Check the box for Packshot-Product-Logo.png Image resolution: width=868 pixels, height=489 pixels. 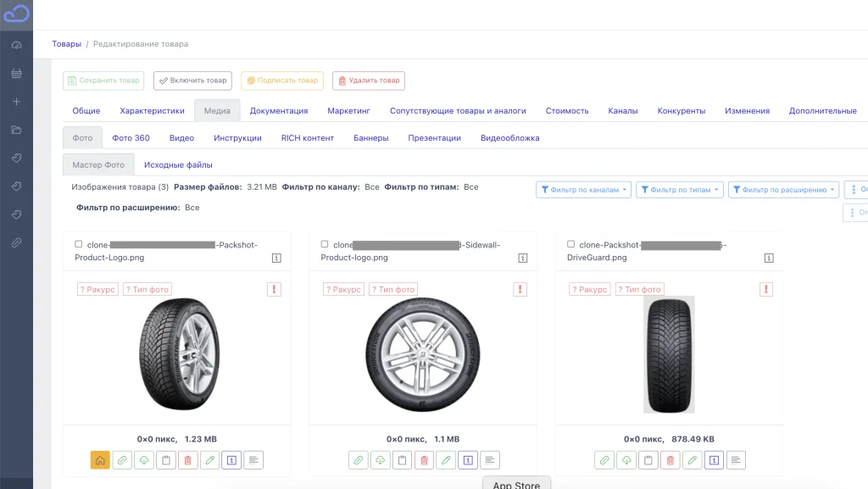[x=79, y=244]
